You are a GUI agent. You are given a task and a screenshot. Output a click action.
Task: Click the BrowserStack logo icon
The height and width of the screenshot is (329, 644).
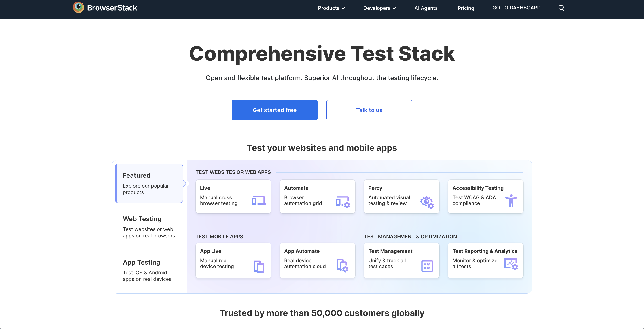[78, 8]
